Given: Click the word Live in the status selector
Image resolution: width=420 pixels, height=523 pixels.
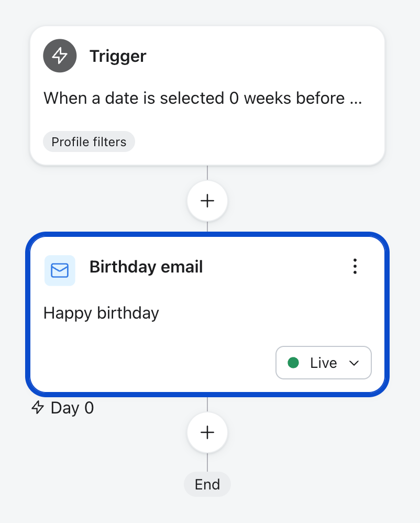Looking at the screenshot, I should pos(323,363).
